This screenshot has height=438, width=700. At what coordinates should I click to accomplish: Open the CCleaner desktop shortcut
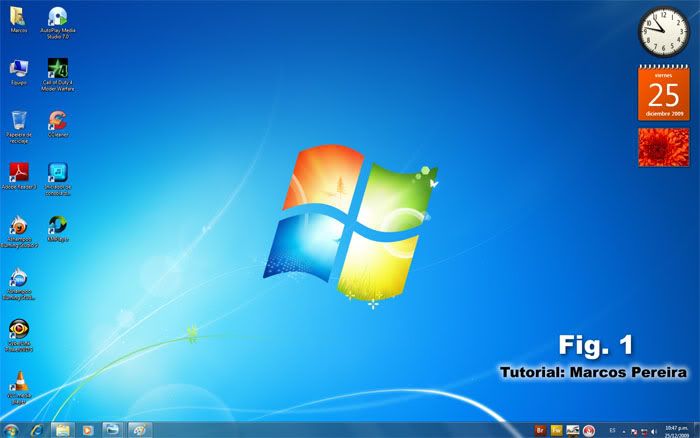(x=58, y=124)
